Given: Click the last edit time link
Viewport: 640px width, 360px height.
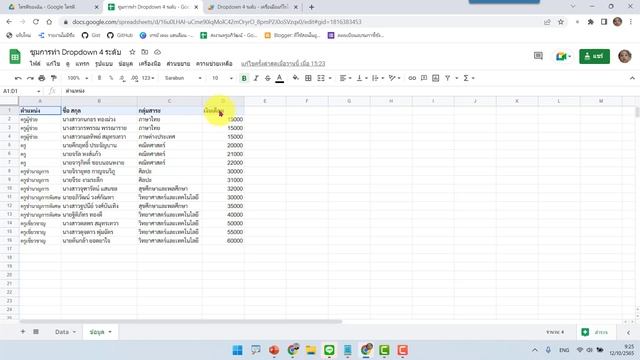Looking at the screenshot, I should tap(283, 64).
